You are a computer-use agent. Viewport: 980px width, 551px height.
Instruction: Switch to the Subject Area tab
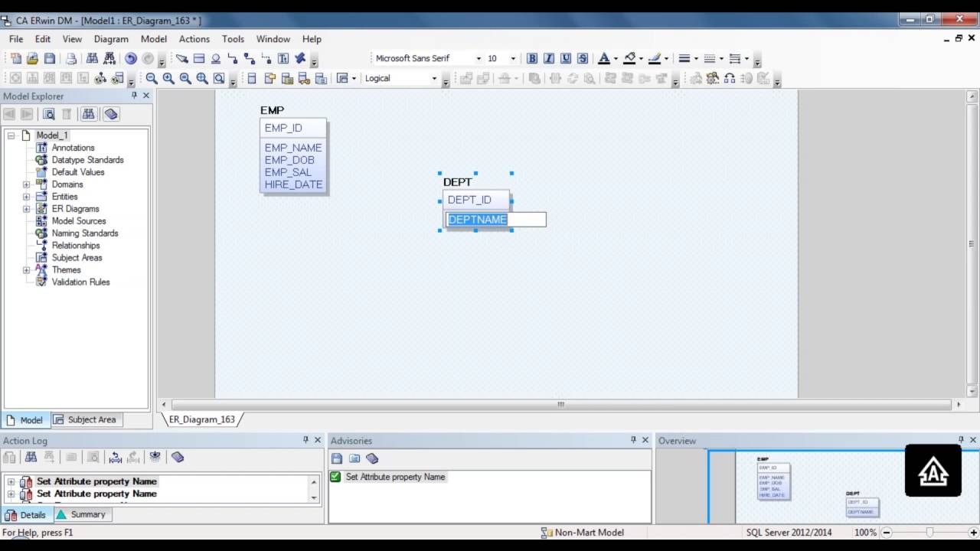point(85,419)
